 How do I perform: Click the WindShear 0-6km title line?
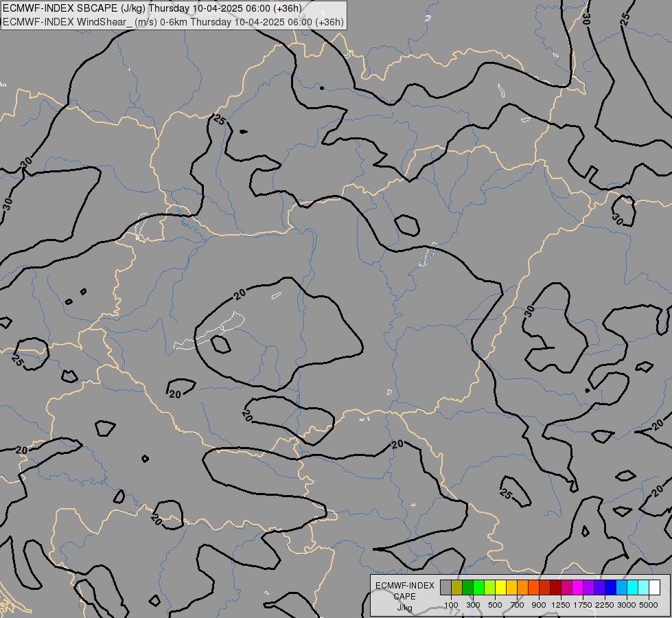[x=173, y=21]
